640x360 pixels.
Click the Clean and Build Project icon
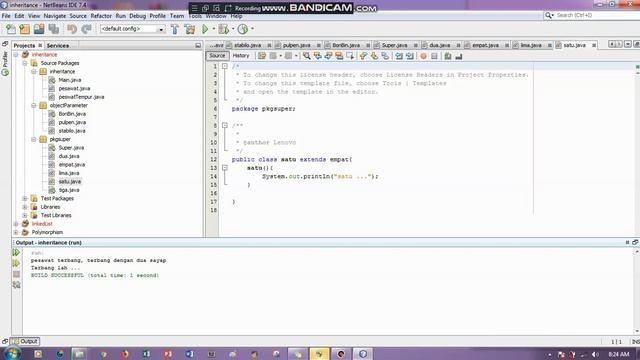pos(189,29)
